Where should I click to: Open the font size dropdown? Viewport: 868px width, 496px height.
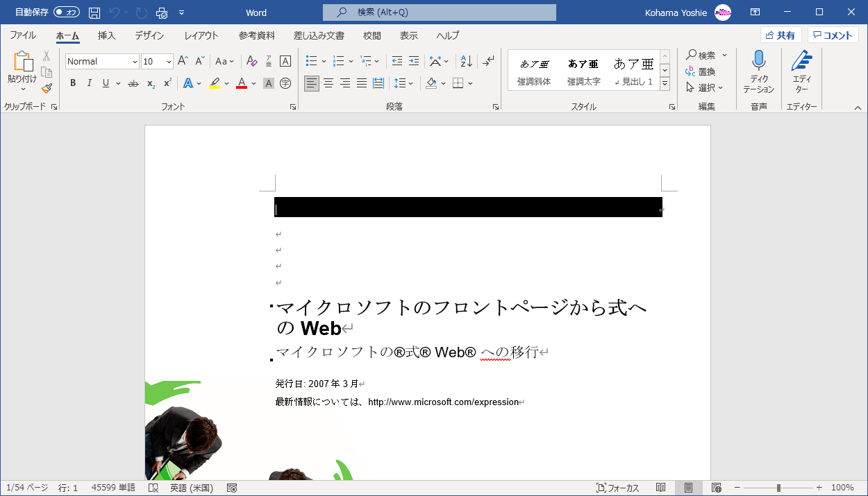[x=169, y=62]
